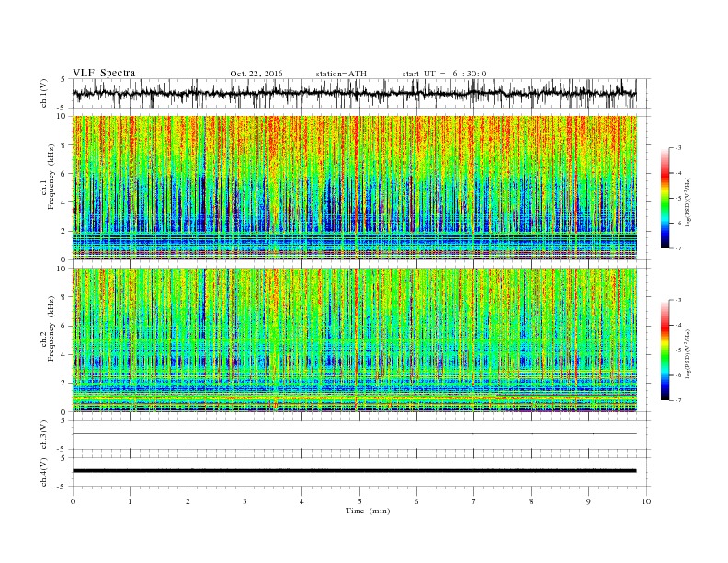Click the time-axis tick label "5" at bottom
Image resolution: width=728 pixels, height=563 pixels.
pyautogui.click(x=359, y=501)
